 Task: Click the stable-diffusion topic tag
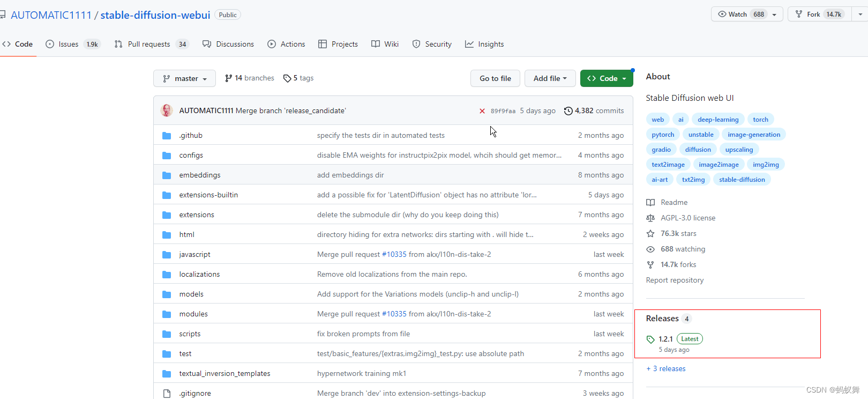[742, 180]
